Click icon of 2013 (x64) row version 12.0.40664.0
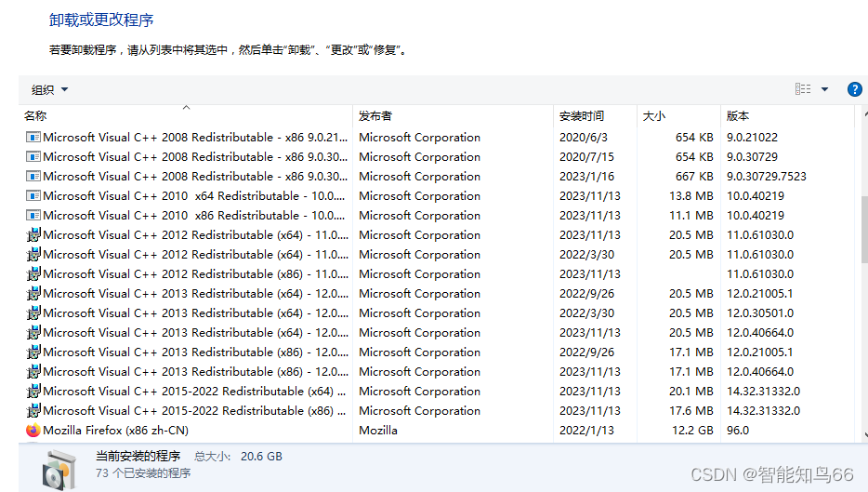This screenshot has width=868, height=492. (33, 332)
